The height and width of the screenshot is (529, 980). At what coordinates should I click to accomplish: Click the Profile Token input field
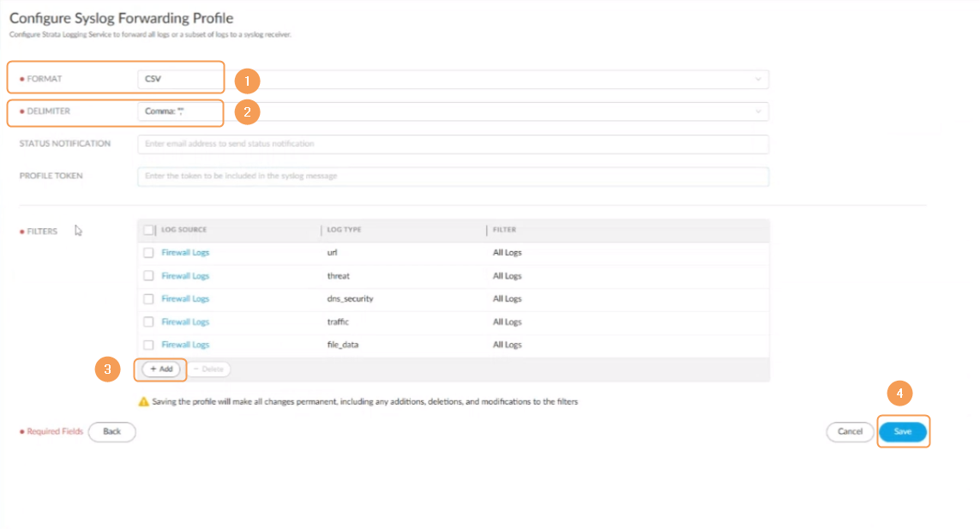click(452, 176)
